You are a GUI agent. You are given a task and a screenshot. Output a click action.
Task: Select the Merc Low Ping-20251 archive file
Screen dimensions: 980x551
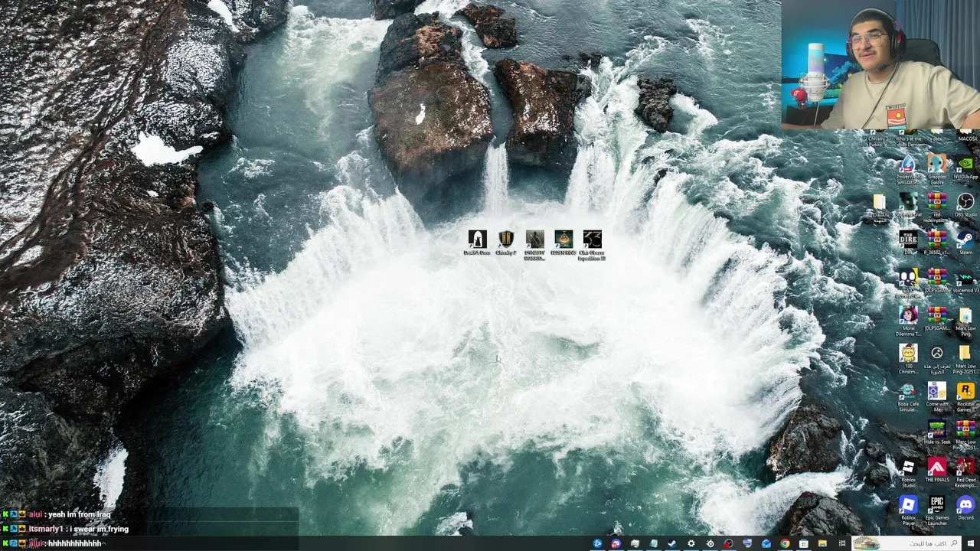pos(965,435)
